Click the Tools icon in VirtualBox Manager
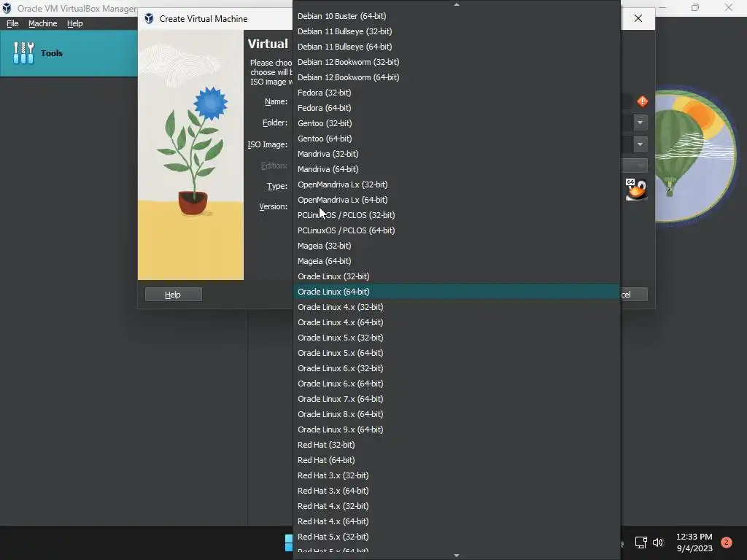Viewport: 747px width, 560px height. (x=23, y=52)
